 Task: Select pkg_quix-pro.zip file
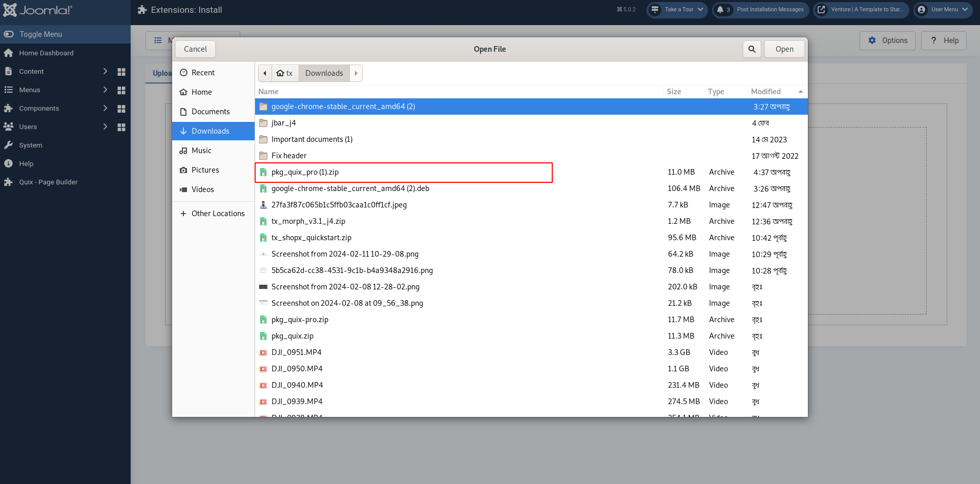click(x=531, y=320)
